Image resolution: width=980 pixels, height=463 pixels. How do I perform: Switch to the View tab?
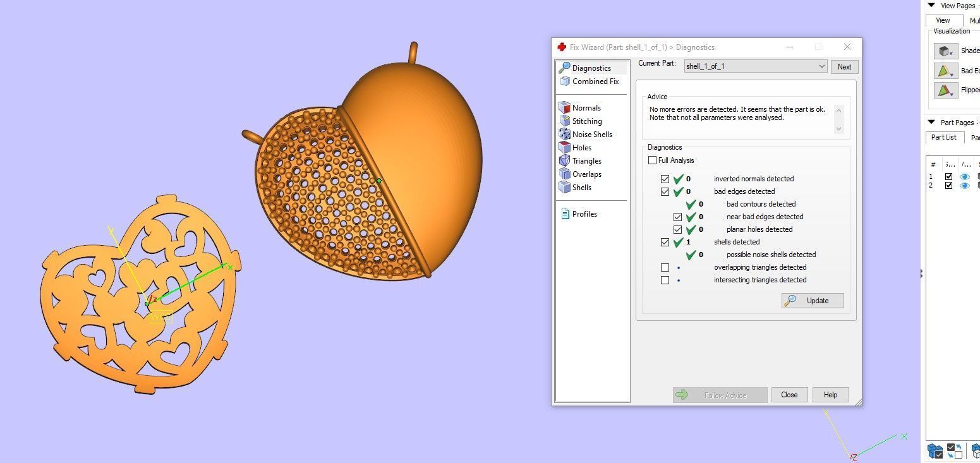tap(943, 20)
